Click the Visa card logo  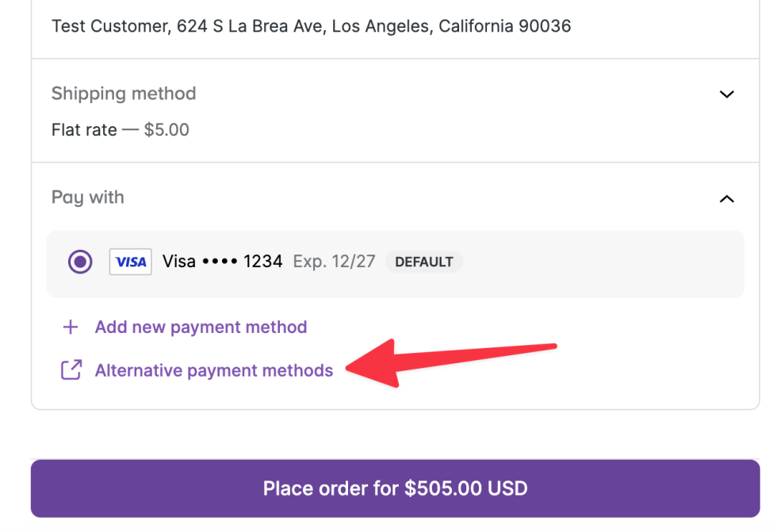(131, 262)
